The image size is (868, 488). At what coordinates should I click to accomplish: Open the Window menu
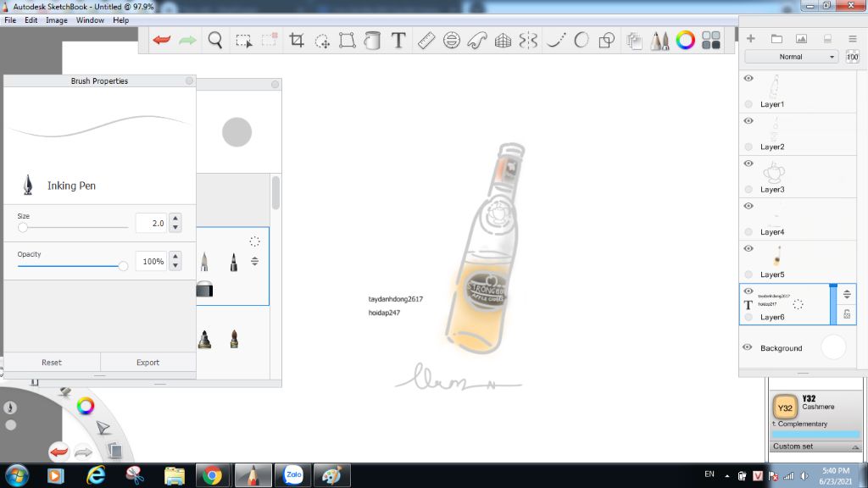point(90,20)
